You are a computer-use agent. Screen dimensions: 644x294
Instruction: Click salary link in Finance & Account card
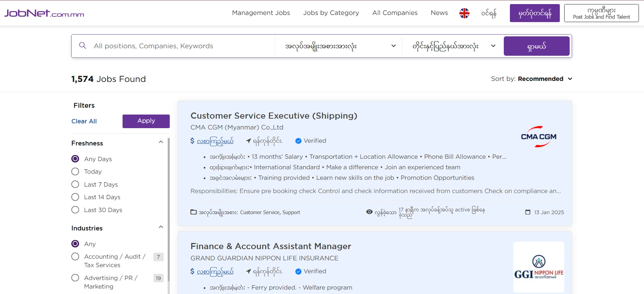[x=215, y=271]
